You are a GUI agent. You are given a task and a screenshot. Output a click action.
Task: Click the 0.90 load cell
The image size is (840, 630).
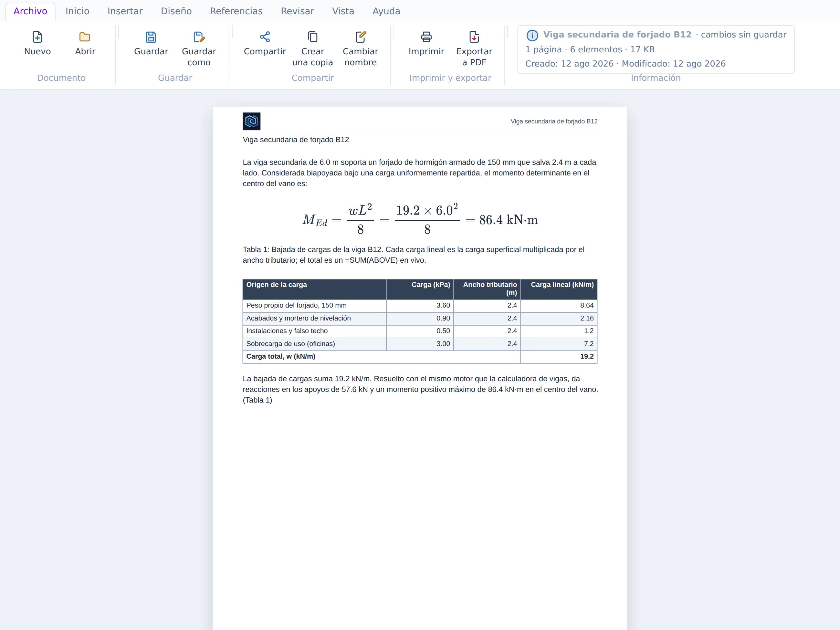[x=420, y=319]
